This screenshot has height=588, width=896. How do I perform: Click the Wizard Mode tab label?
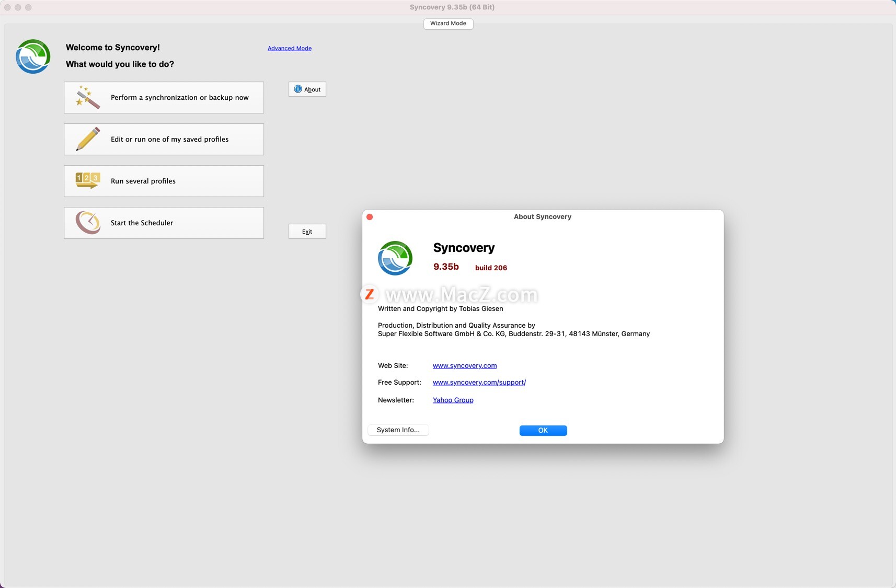click(448, 24)
